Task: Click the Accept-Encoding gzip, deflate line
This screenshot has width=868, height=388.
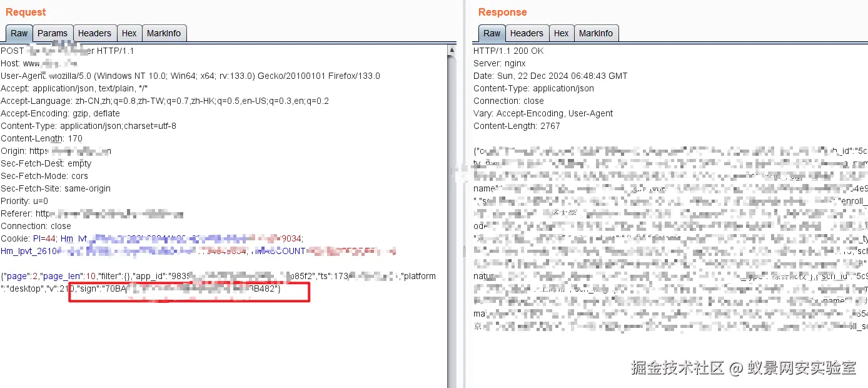Action: click(x=60, y=113)
